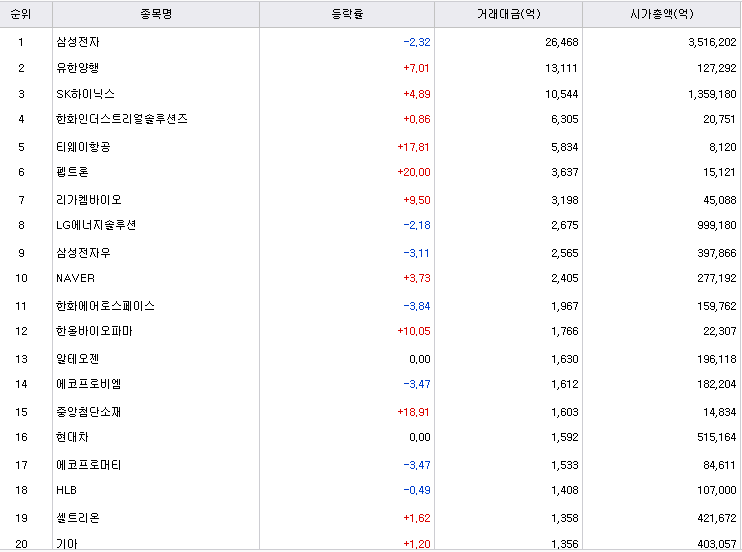Click the 5,834 trading value cell
This screenshot has width=742, height=552.
click(565, 147)
